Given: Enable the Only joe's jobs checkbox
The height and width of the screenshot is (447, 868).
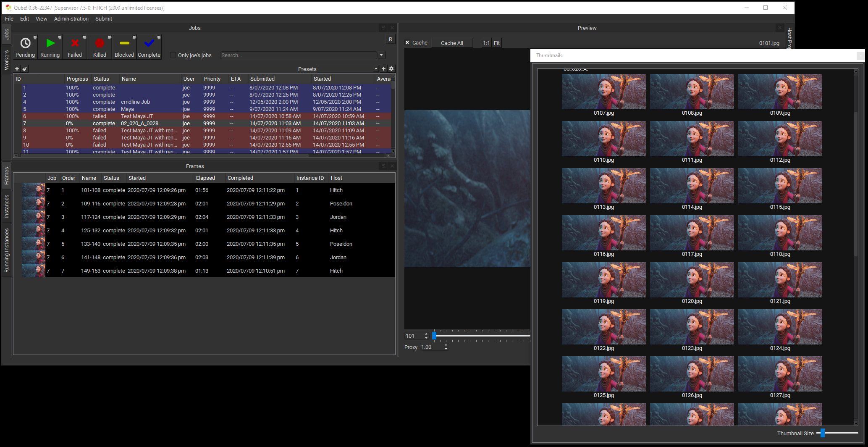Looking at the screenshot, I should point(173,55).
